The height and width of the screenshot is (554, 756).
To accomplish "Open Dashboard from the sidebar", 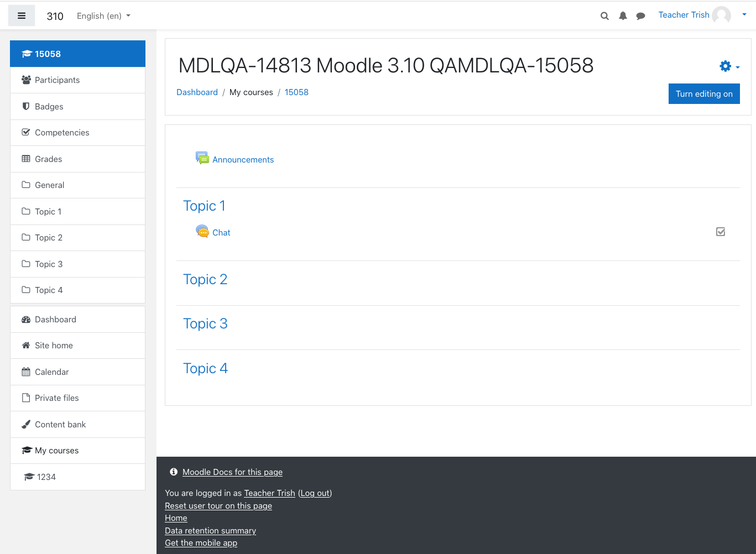I will pyautogui.click(x=77, y=320).
